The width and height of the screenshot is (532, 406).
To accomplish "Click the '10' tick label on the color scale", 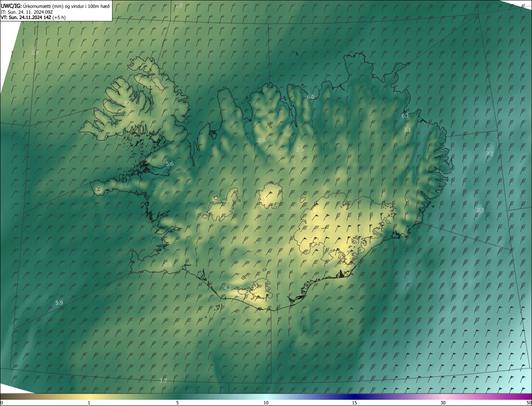I will click(266, 403).
